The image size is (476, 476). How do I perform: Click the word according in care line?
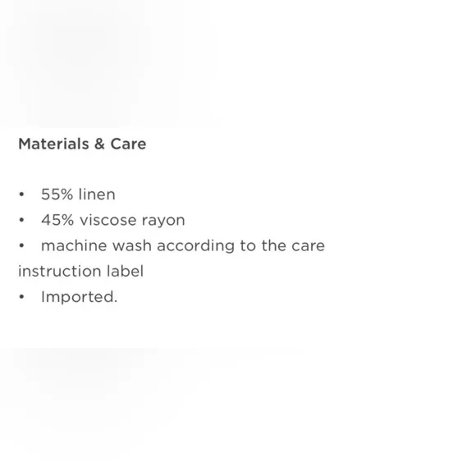tap(196, 246)
